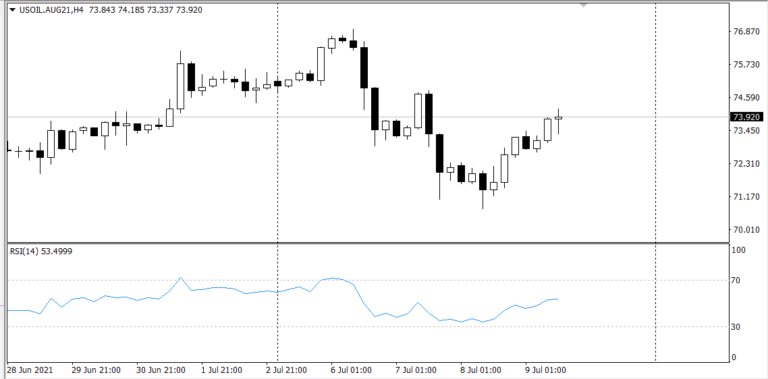The height and width of the screenshot is (379, 768).
Task: Click the chart shift triangle marker at top
Action: pyautogui.click(x=583, y=5)
